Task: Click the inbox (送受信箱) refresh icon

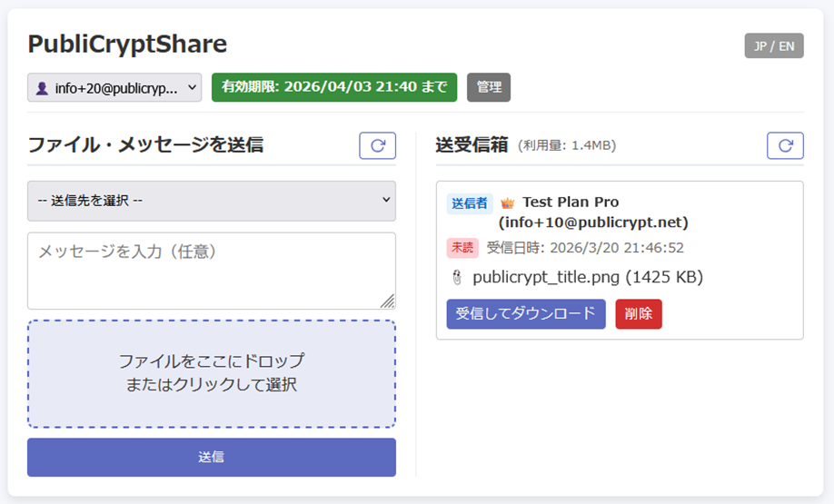Action: click(785, 145)
